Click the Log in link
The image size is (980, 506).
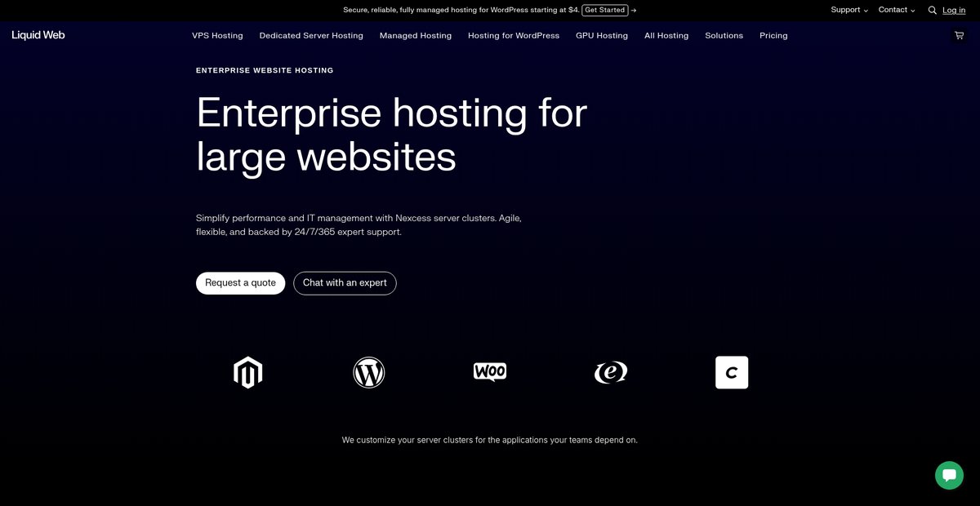pyautogui.click(x=954, y=10)
